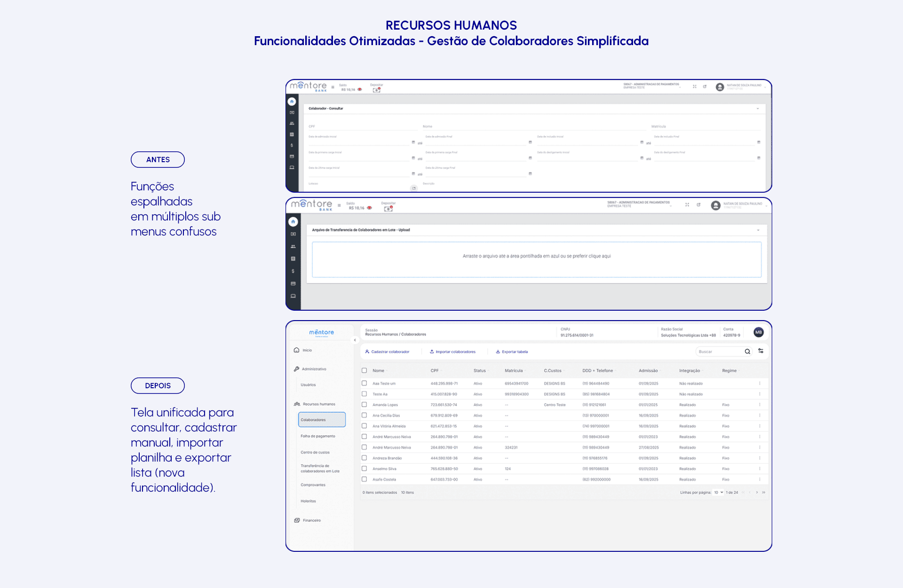Click Cadastrar colaborador button
The width and height of the screenshot is (903, 588).
point(388,352)
